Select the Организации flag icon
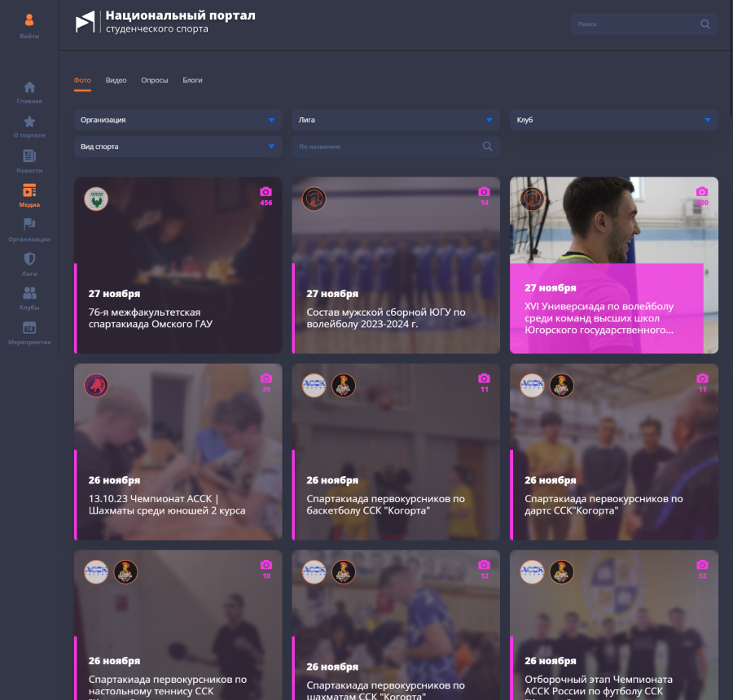The image size is (733, 700). point(29,225)
